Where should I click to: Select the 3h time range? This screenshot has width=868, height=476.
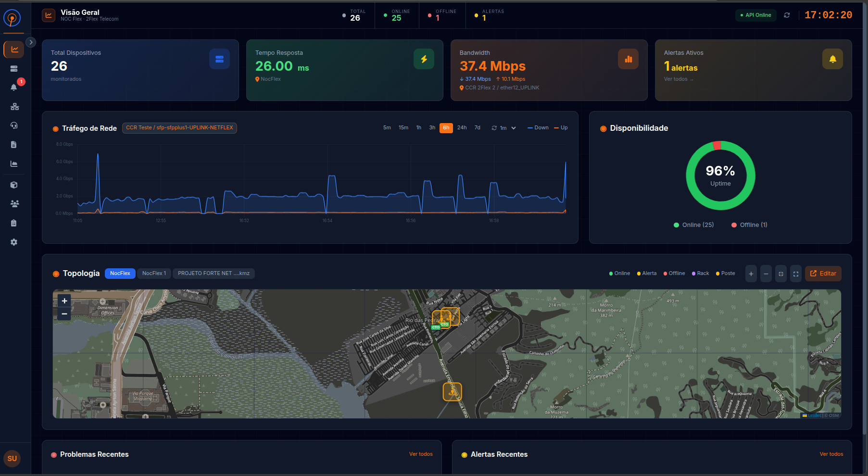tap(432, 128)
